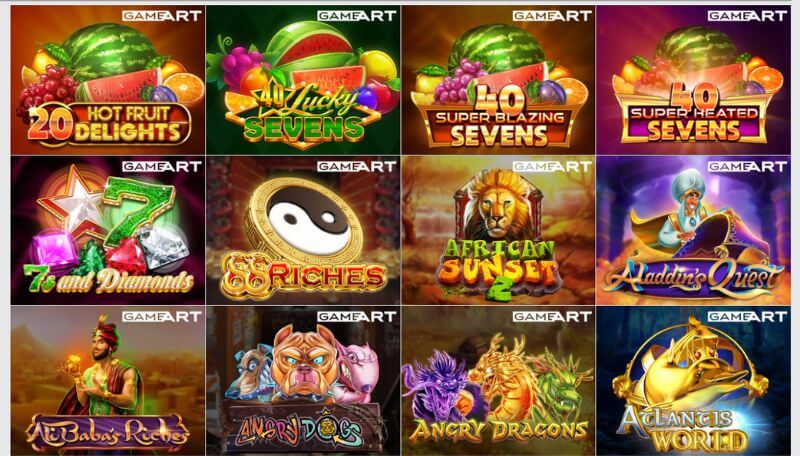Viewport: 800px width, 456px height.
Task: Open 40 Super Heated Sevens tile
Action: (693, 80)
